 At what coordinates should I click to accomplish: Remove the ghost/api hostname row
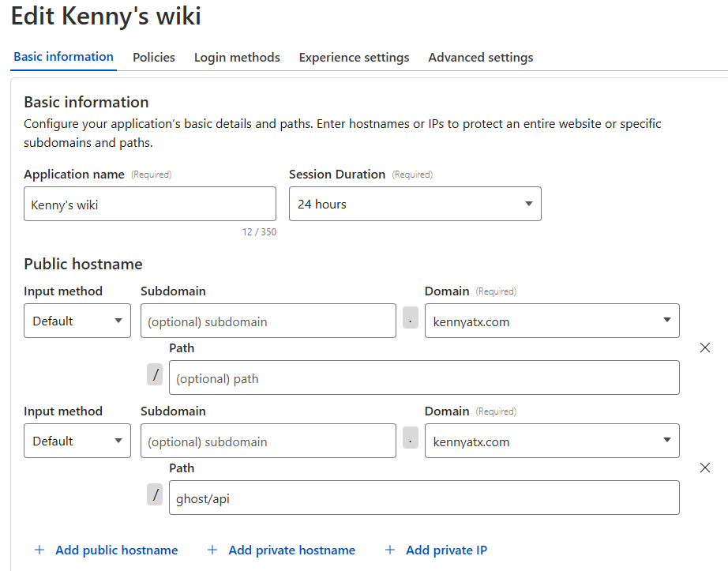pyautogui.click(x=705, y=468)
